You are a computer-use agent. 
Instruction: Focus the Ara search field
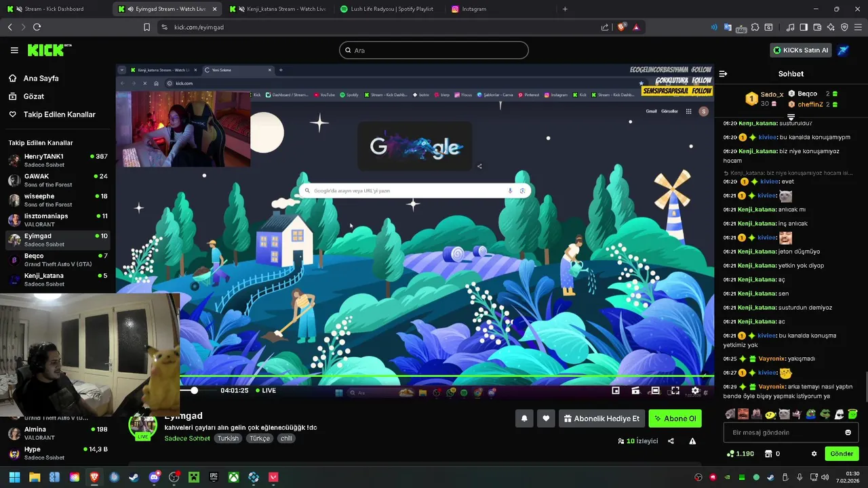tap(434, 50)
